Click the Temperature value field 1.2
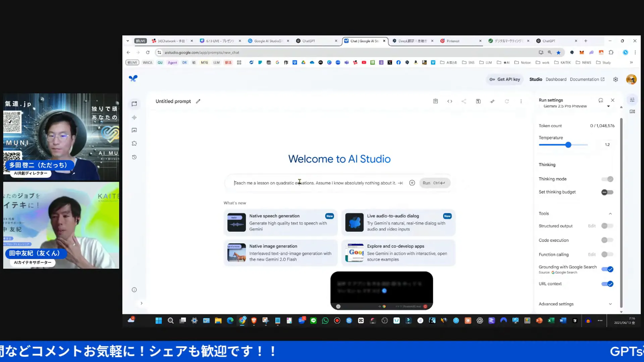This screenshot has height=362, width=644. [x=607, y=145]
